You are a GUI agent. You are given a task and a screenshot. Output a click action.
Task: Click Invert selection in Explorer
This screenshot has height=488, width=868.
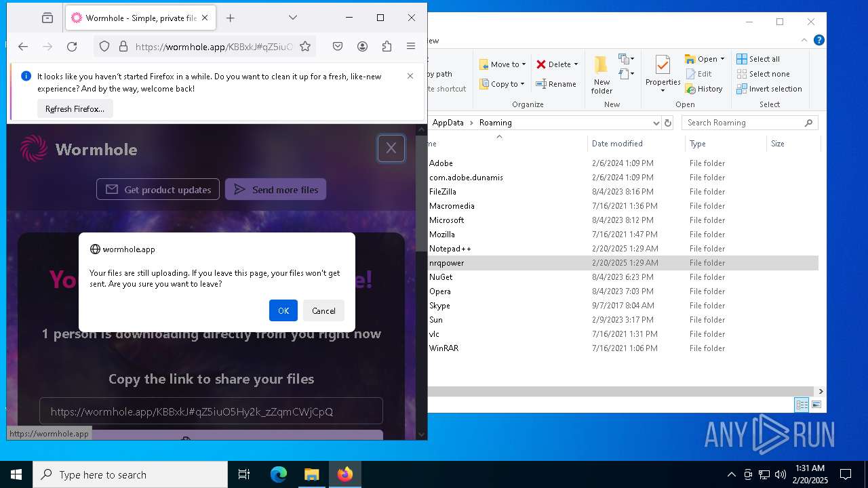pos(769,89)
